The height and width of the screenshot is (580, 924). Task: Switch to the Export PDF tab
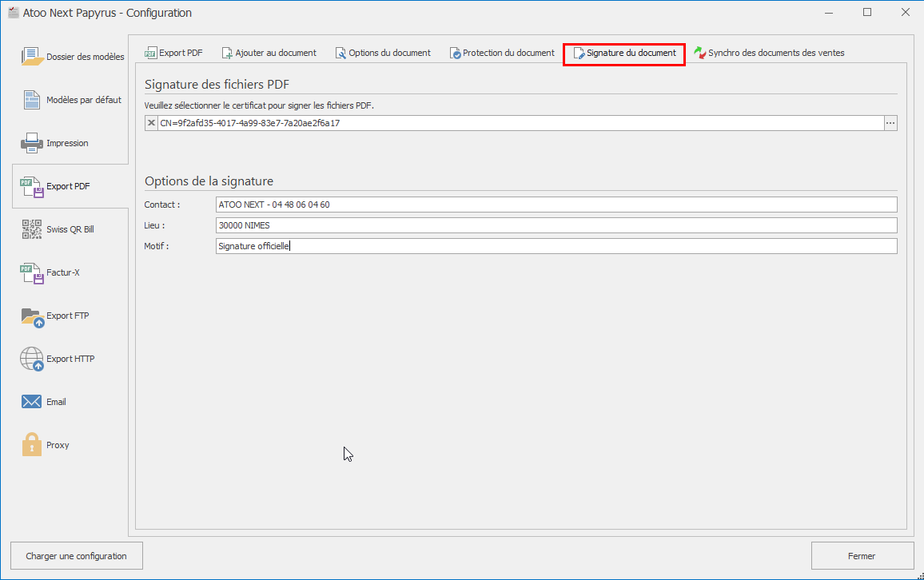point(173,53)
